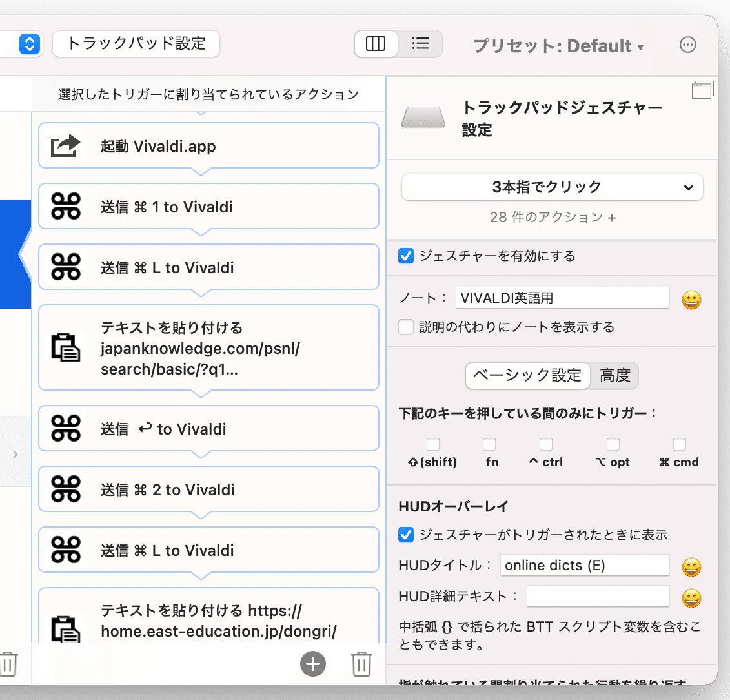Click the clipboard icon for home.east-education.jp paste action
Screen dimensions: 730x700
(x=66, y=629)
